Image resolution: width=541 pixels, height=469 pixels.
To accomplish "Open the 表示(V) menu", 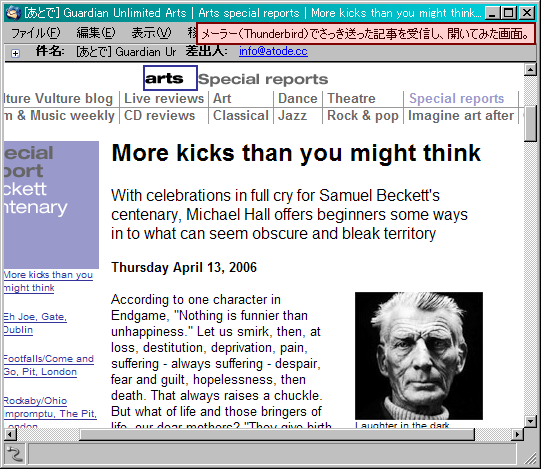I will [x=151, y=33].
